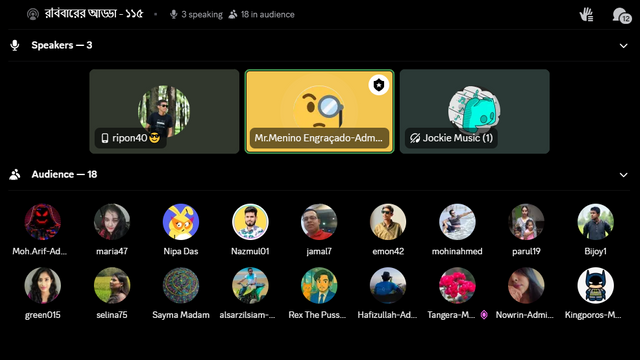Select the ripon40 speaker tile

click(164, 111)
